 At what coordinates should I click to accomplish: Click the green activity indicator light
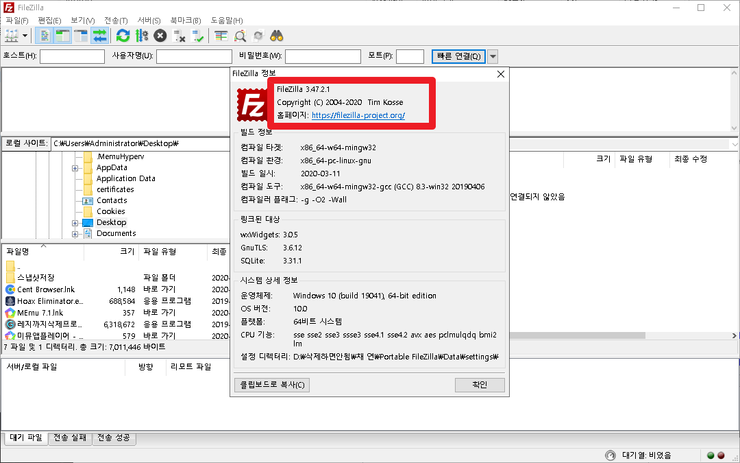click(711, 455)
